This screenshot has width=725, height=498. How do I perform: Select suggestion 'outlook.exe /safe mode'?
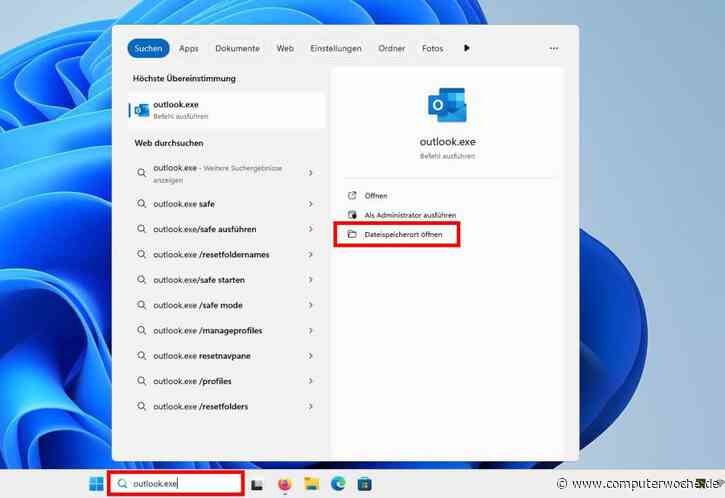click(x=227, y=305)
